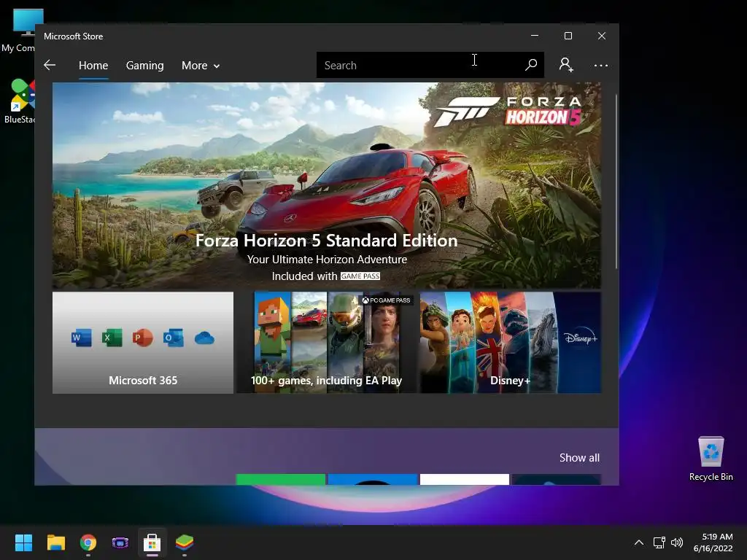Click the Game Pass label in the banner
This screenshot has height=560, width=747.
coord(360,276)
